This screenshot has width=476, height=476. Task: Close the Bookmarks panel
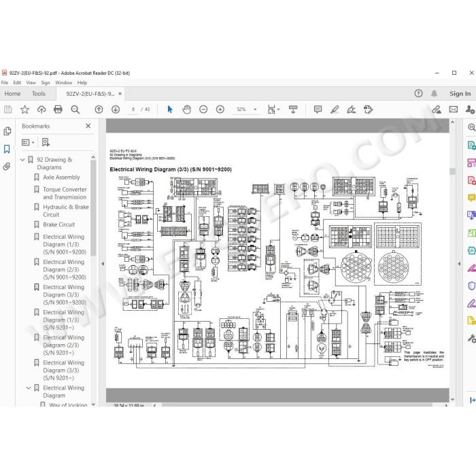click(88, 126)
